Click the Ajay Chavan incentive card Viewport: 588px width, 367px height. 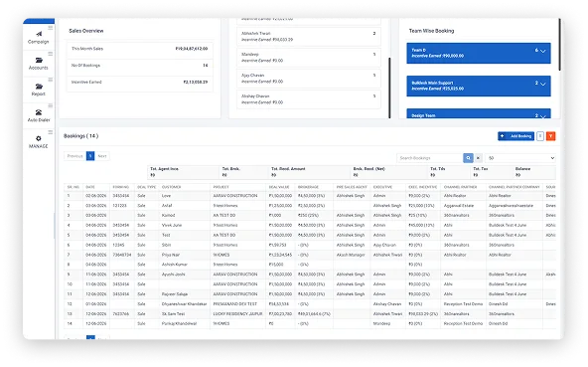point(309,79)
